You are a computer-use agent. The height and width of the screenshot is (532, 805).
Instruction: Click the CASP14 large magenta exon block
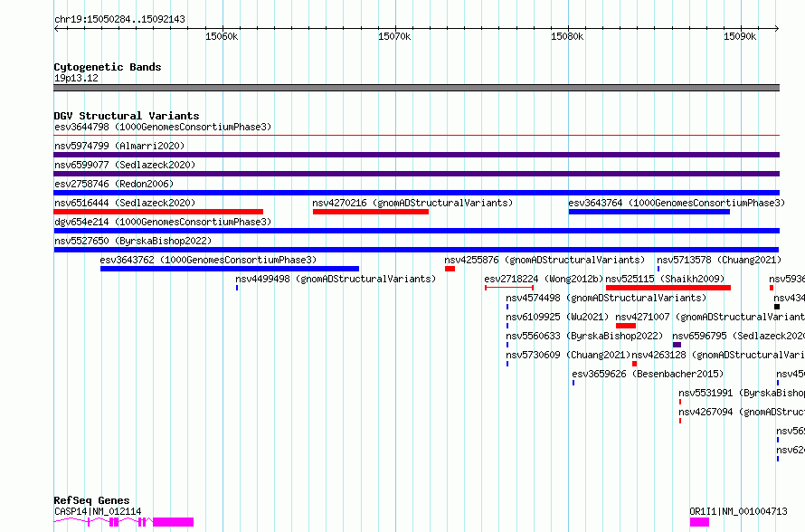173,522
